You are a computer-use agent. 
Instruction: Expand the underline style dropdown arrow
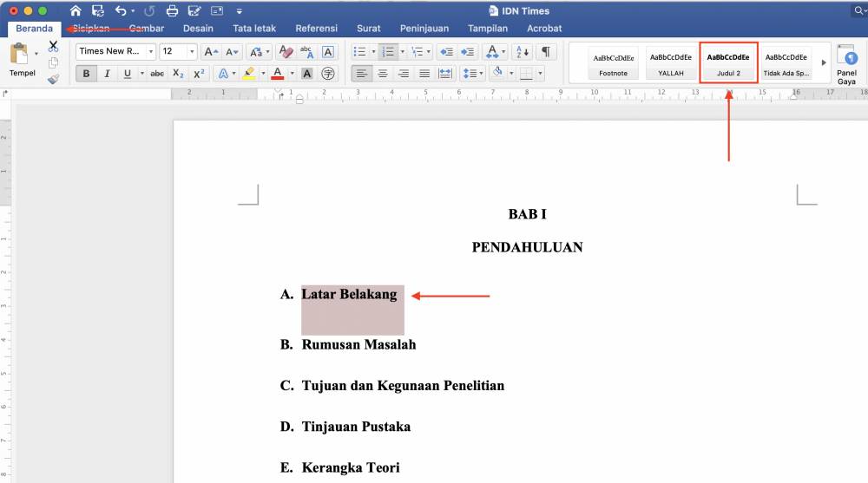(141, 73)
